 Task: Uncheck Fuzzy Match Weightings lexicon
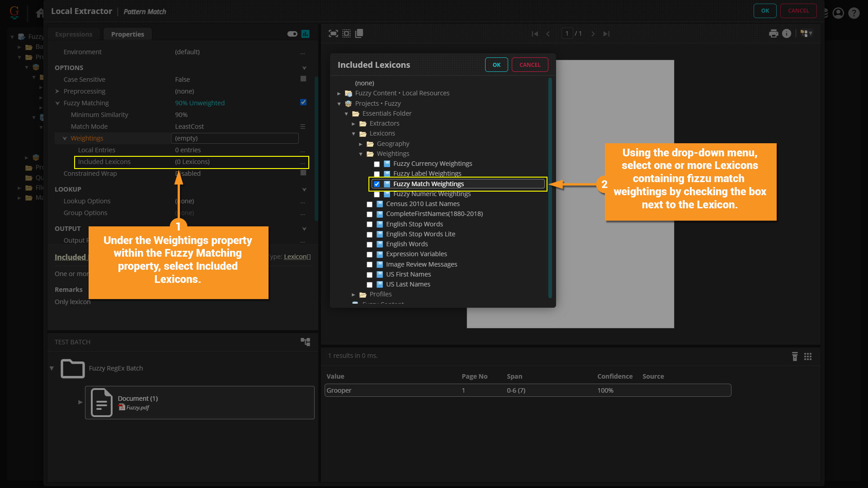[377, 184]
